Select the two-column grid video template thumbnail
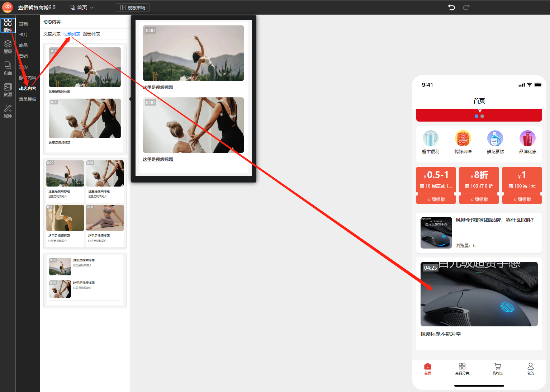 [85, 204]
